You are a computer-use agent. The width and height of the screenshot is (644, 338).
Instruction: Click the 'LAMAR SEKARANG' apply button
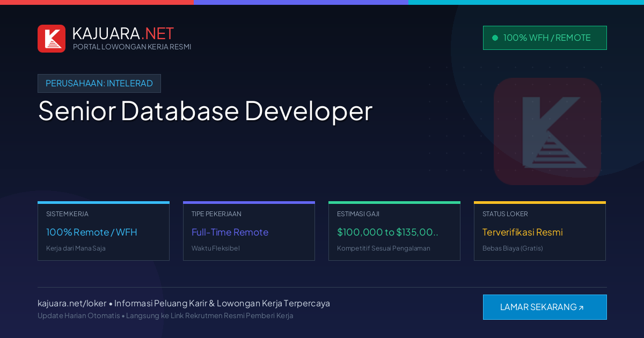pos(545,307)
